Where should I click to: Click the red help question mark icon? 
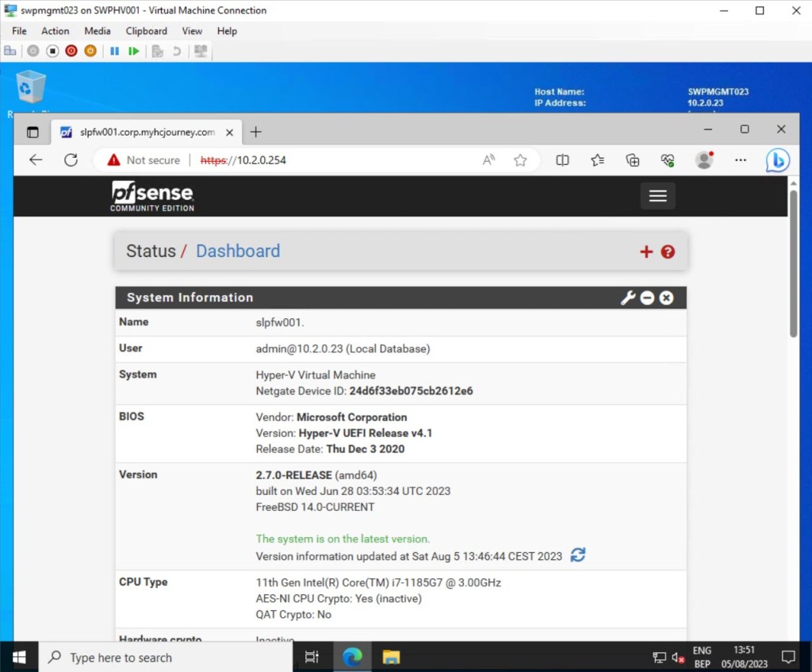click(668, 252)
